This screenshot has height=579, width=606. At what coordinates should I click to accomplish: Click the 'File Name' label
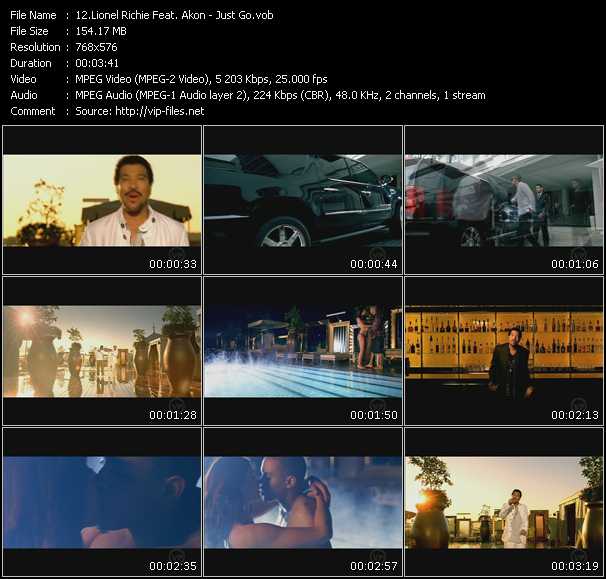tap(33, 15)
